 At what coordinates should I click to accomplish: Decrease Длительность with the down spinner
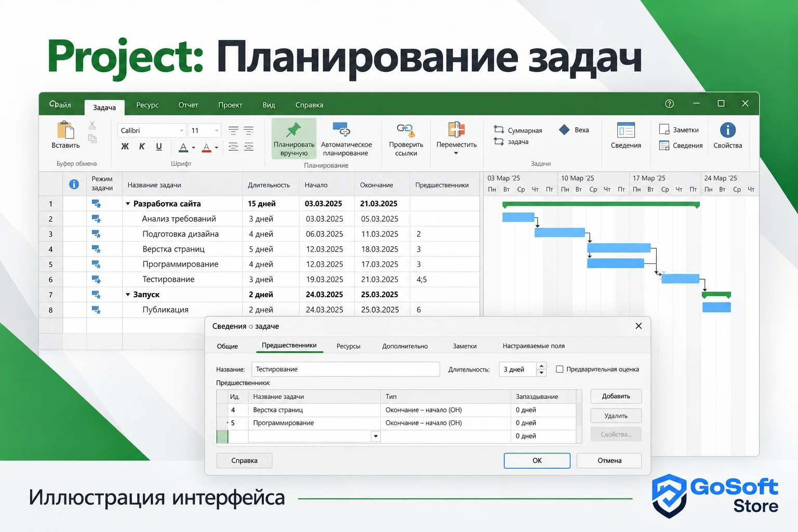pyautogui.click(x=542, y=373)
